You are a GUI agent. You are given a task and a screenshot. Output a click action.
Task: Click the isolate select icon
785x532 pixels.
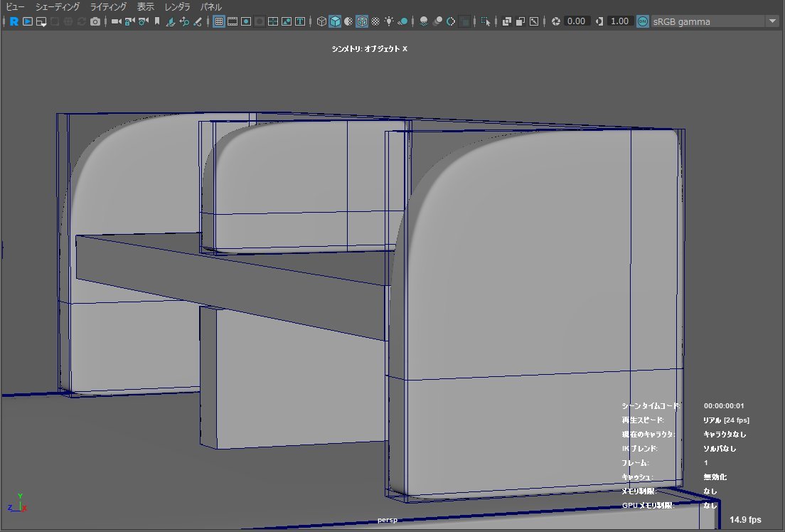click(x=486, y=21)
